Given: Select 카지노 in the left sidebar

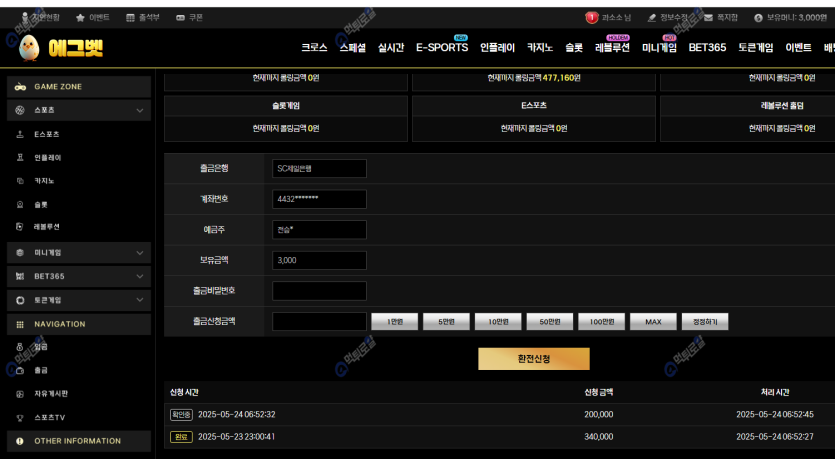Looking at the screenshot, I should [x=44, y=181].
